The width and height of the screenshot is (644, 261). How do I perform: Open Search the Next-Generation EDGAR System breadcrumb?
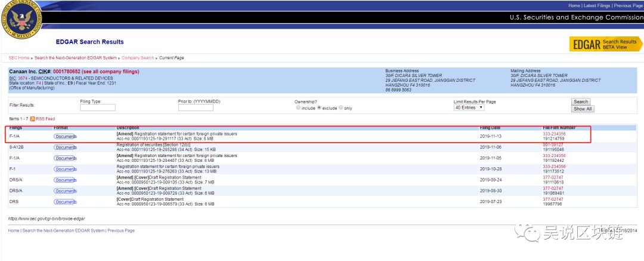click(76, 58)
